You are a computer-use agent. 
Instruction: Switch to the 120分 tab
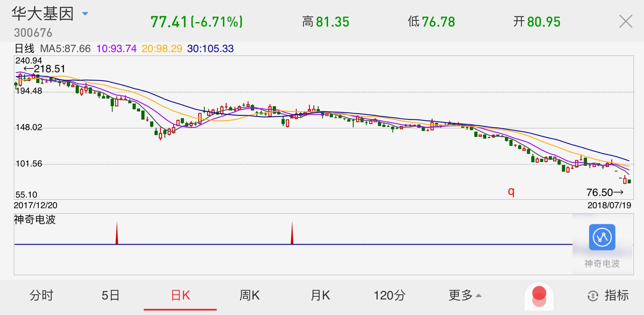pyautogui.click(x=390, y=295)
